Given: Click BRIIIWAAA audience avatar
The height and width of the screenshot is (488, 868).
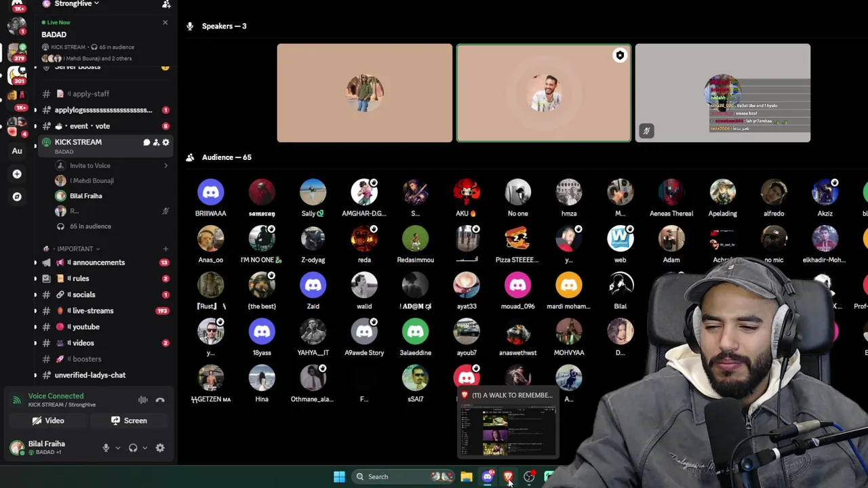Looking at the screenshot, I should point(211,192).
